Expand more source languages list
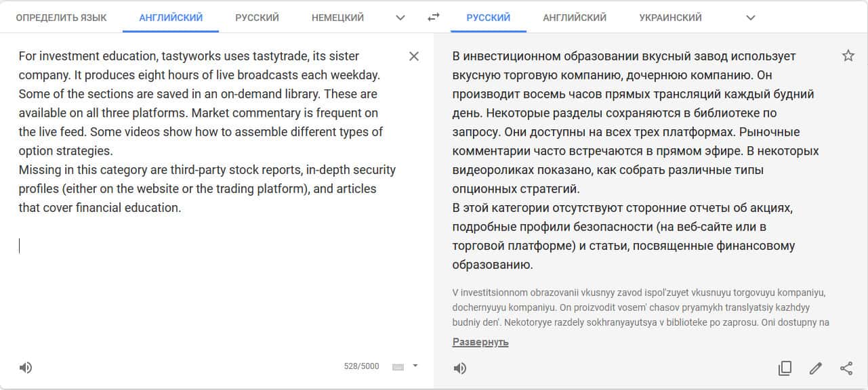 click(x=400, y=18)
